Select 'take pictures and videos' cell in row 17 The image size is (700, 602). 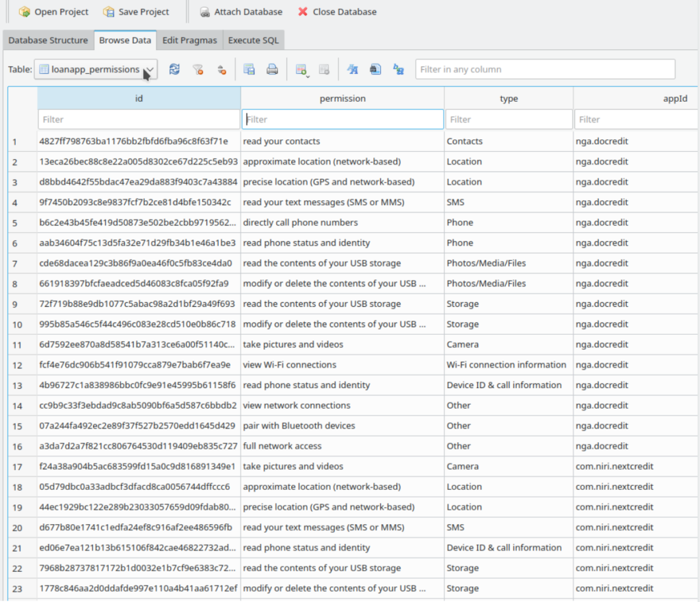coord(342,466)
